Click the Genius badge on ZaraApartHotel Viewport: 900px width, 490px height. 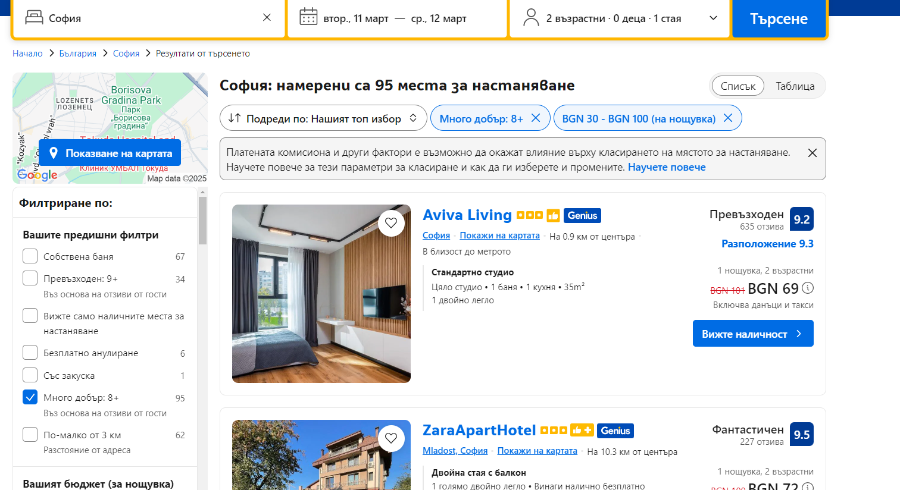[615, 431]
